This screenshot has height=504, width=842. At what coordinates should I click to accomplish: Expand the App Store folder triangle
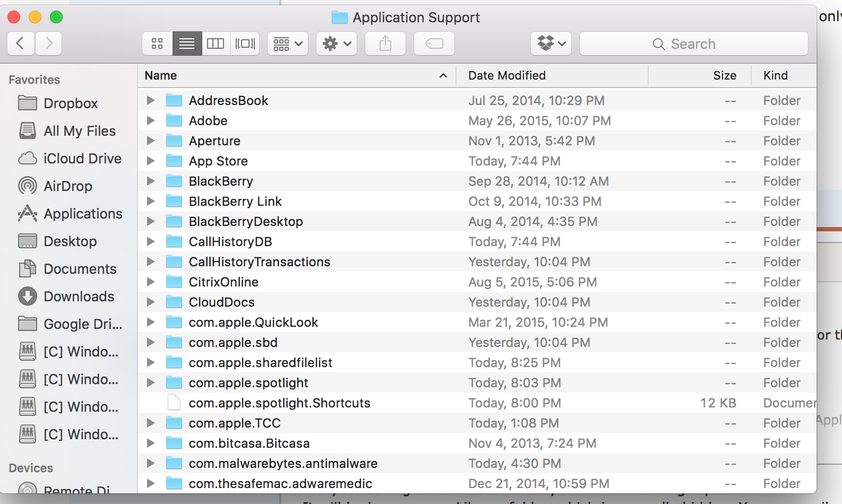pyautogui.click(x=151, y=161)
